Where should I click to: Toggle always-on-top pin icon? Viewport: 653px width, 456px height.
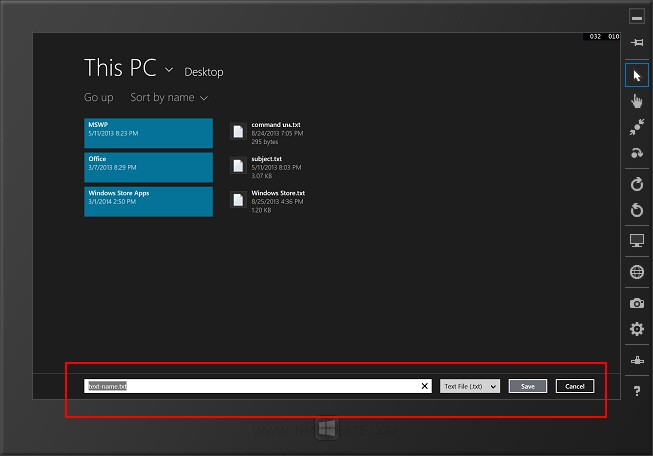636,44
